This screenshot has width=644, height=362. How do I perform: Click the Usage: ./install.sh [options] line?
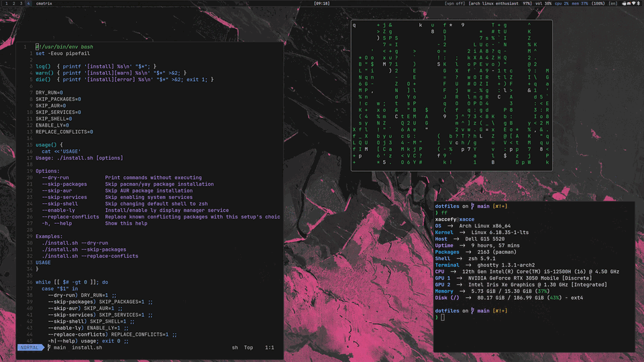point(79,158)
